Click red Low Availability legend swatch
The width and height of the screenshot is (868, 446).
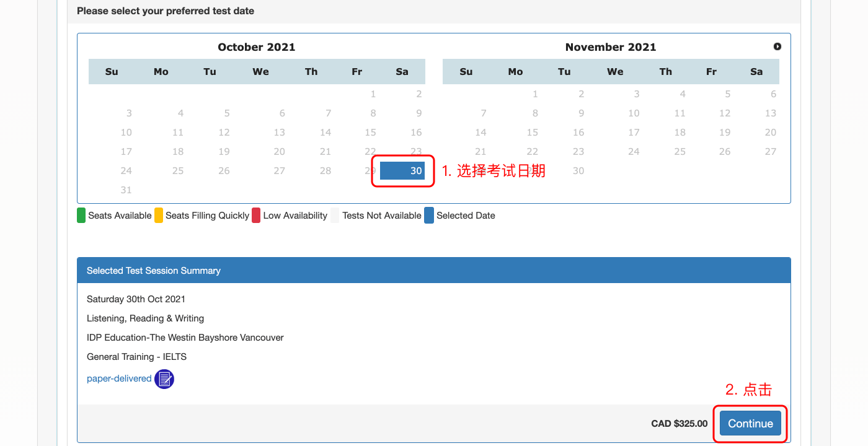tap(256, 216)
